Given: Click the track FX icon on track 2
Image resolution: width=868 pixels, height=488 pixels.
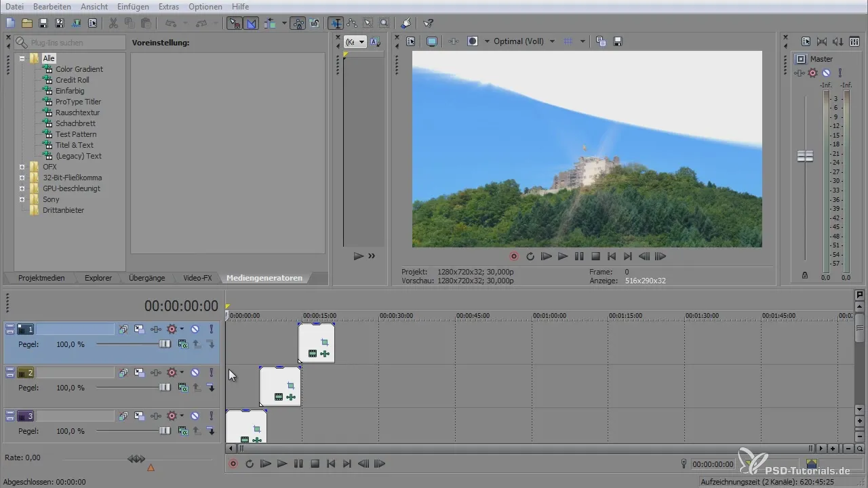Looking at the screenshot, I should 156,373.
